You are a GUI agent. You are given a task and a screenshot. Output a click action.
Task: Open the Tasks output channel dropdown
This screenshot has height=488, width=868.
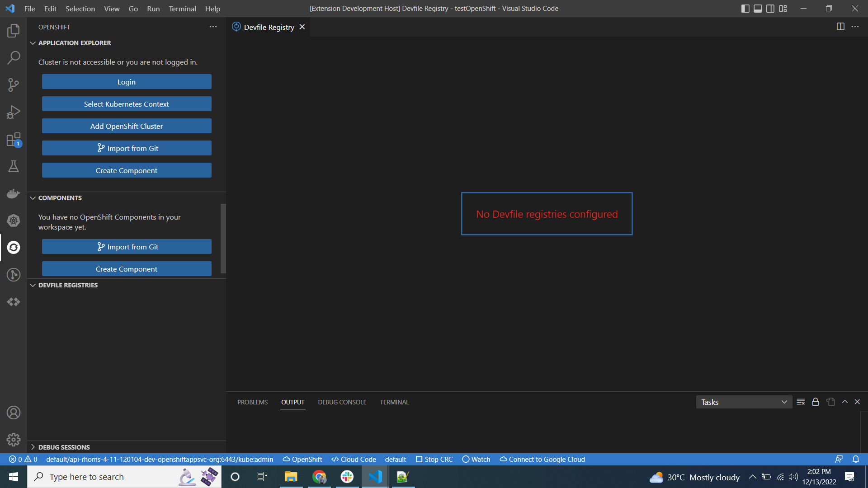[x=744, y=402]
